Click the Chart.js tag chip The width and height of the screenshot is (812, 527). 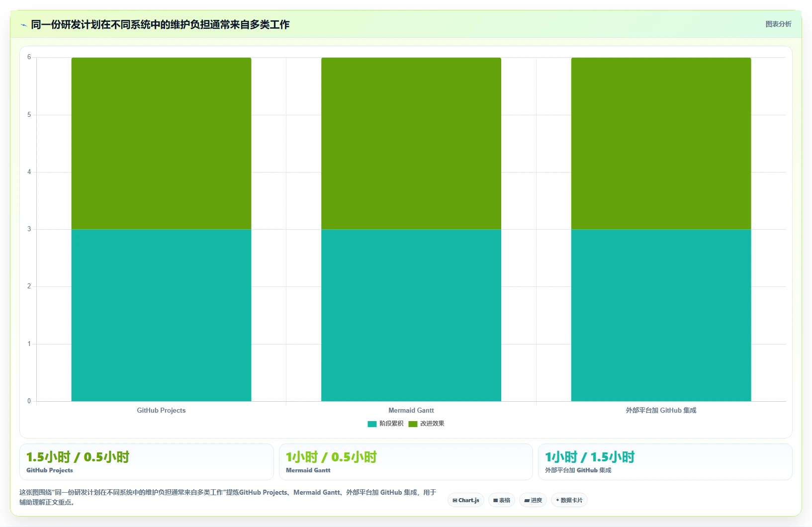tap(466, 500)
